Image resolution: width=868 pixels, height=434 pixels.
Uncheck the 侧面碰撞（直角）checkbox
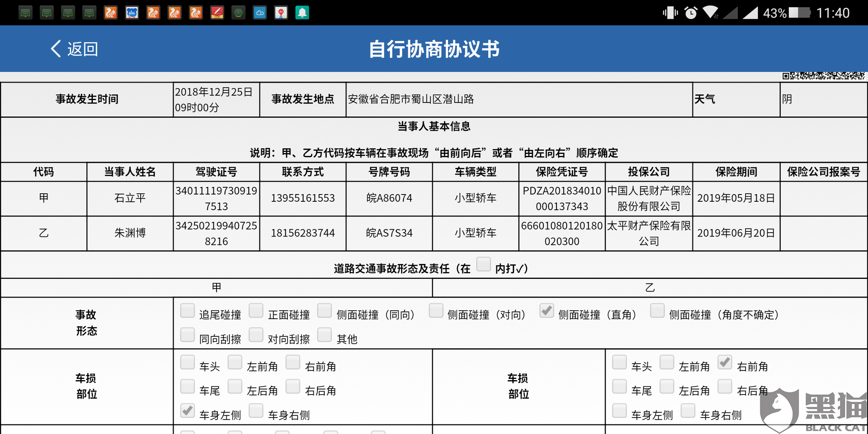[x=547, y=311]
